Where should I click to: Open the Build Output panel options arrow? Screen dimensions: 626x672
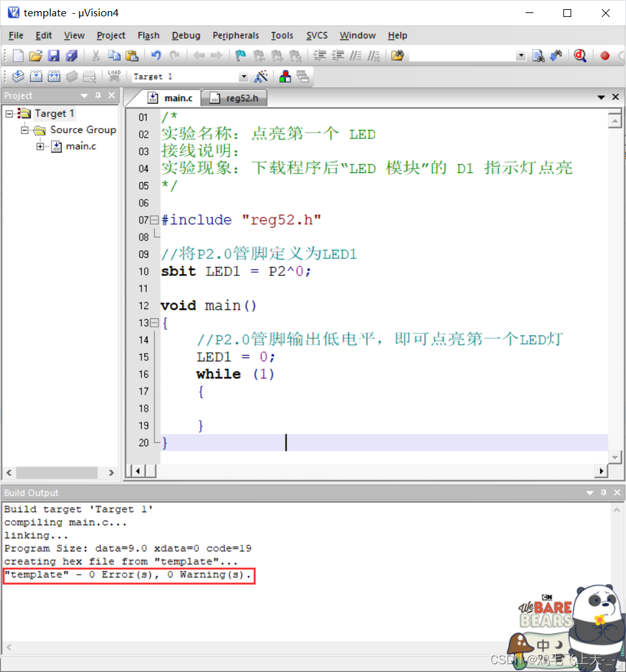(589, 493)
